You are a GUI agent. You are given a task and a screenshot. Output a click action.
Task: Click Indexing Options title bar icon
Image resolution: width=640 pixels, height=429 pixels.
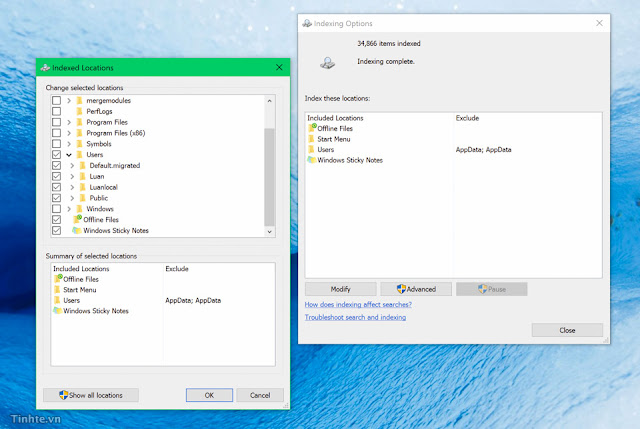tap(307, 23)
